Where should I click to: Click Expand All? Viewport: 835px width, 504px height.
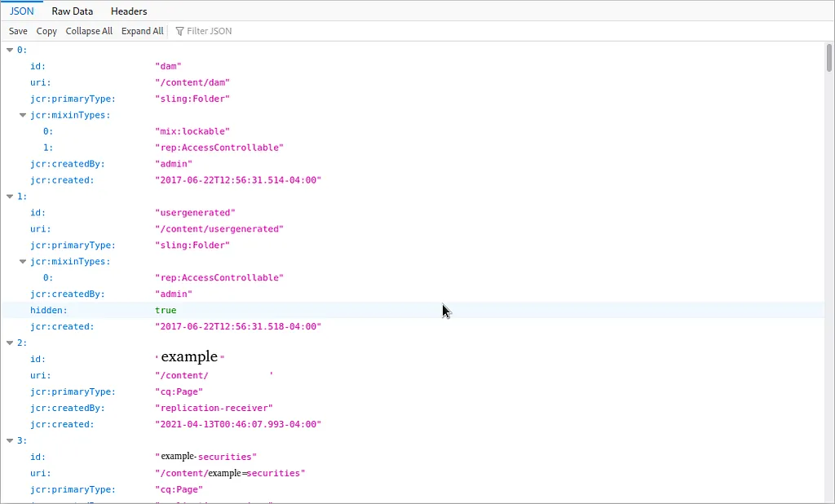[142, 31]
